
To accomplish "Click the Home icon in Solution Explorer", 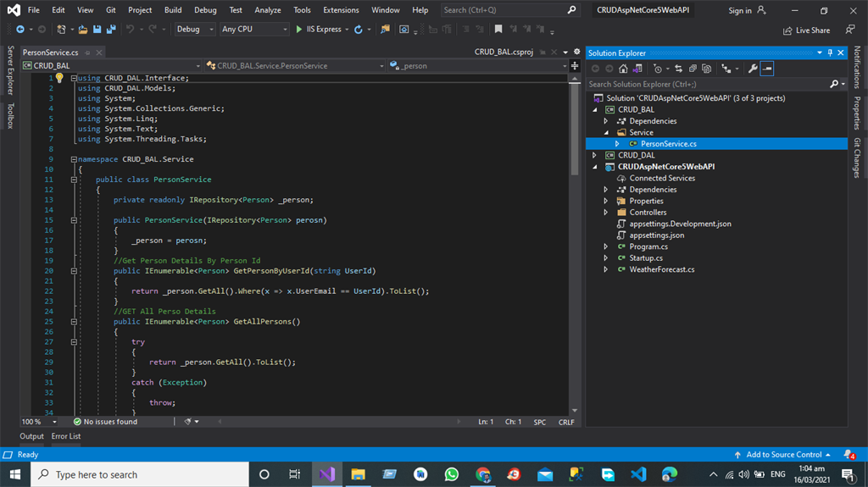I will pos(623,69).
